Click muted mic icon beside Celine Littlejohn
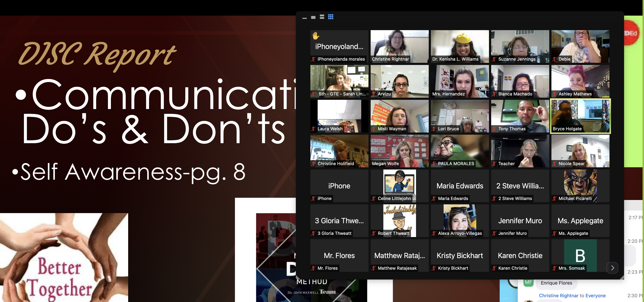Screen dimensions: 644x302 (x=374, y=199)
